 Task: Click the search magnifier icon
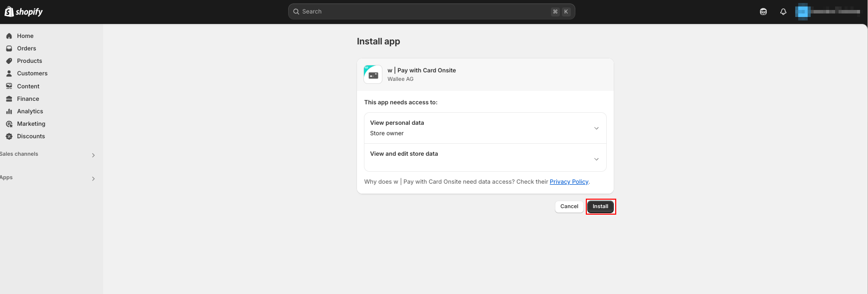coord(296,11)
